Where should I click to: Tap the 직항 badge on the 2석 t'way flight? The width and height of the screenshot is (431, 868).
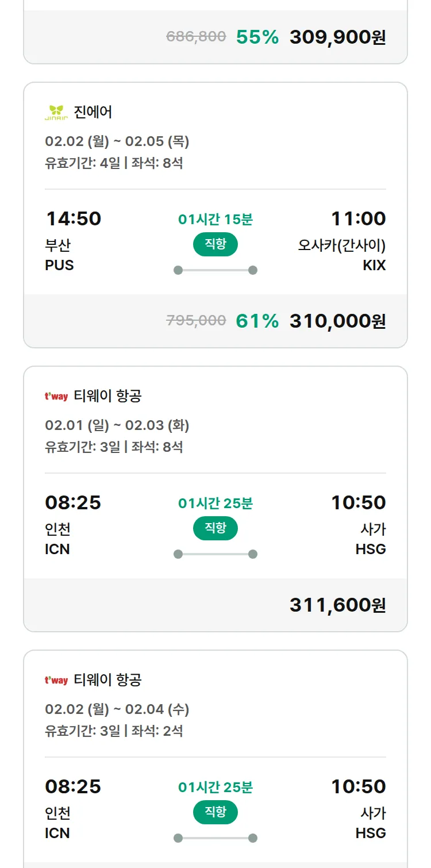click(215, 812)
